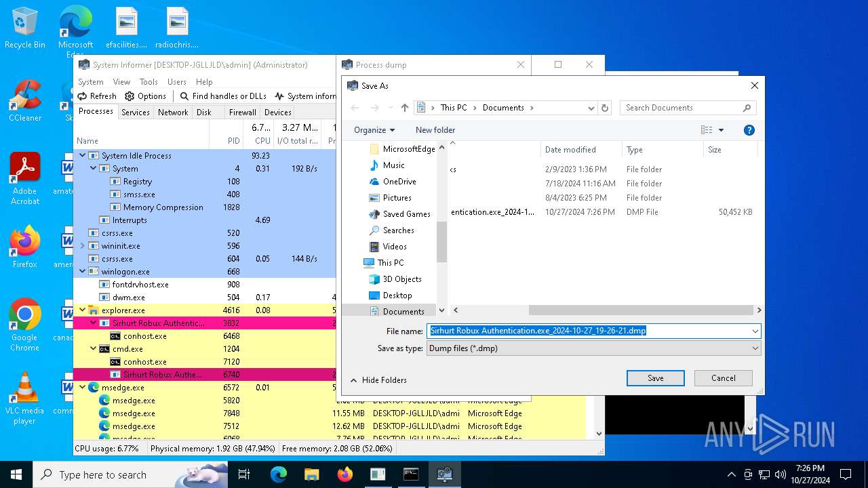
Task: Open Google Chrome desktop icon
Action: 25,325
